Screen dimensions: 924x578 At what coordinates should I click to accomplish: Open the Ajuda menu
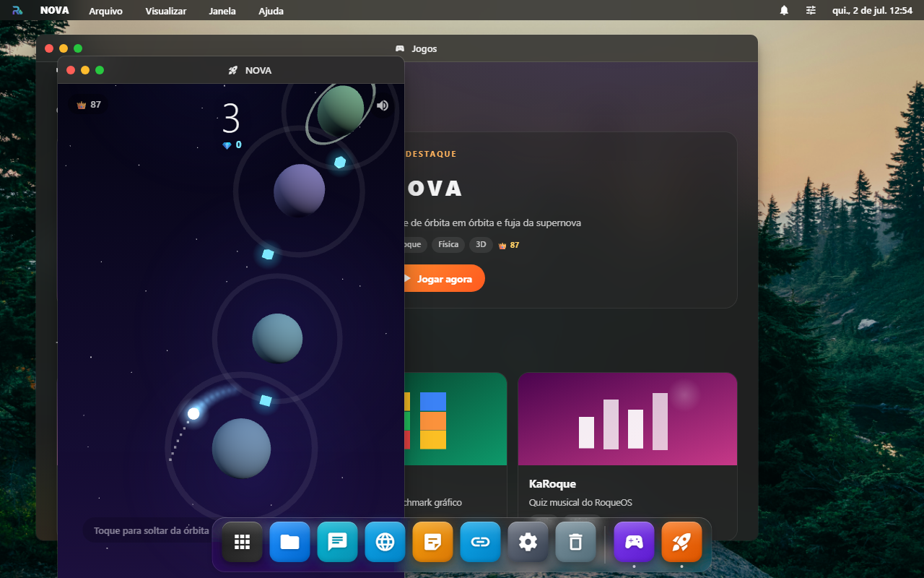pyautogui.click(x=271, y=11)
